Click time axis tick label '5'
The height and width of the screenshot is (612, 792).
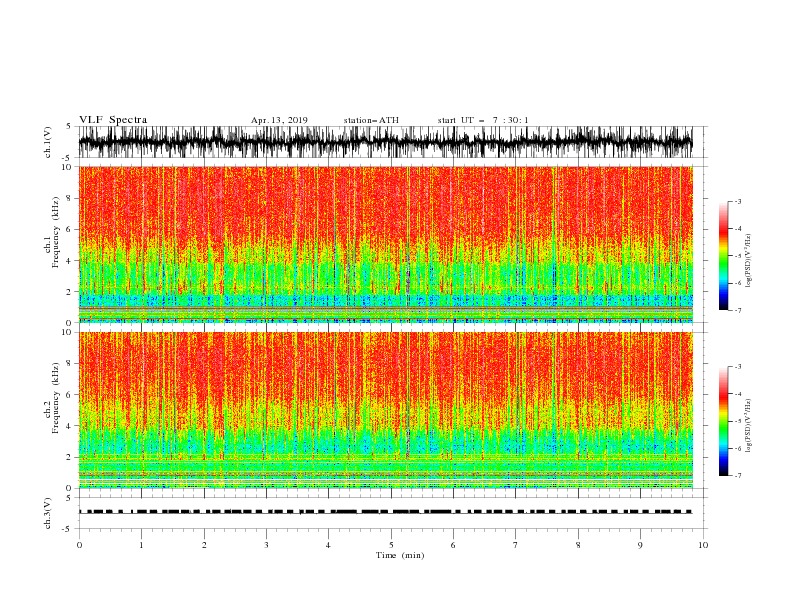391,545
